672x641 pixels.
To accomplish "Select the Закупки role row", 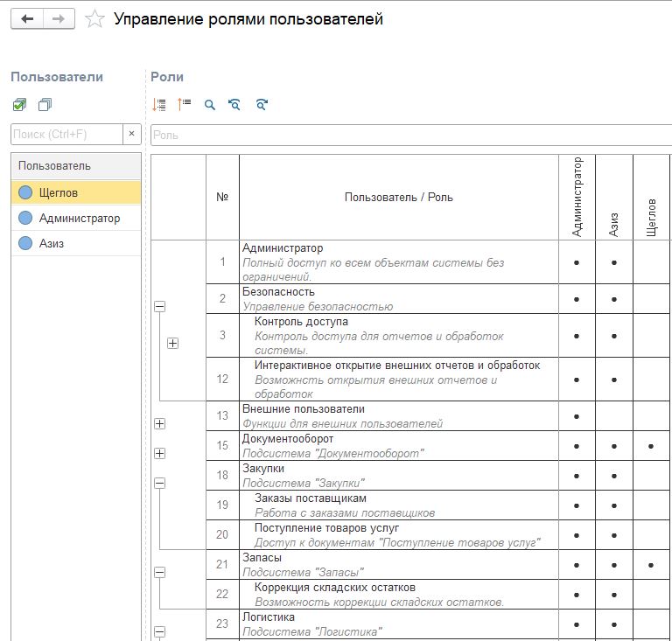I will point(399,476).
